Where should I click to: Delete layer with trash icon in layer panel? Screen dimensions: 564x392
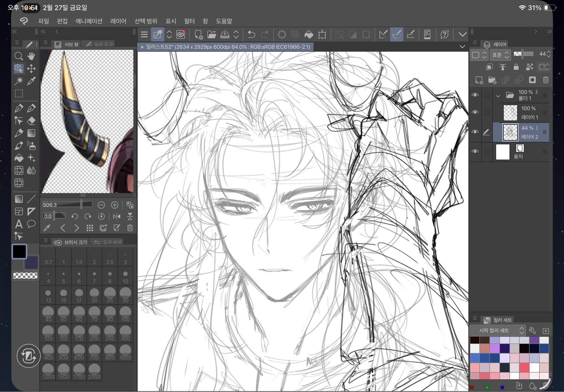[546, 80]
